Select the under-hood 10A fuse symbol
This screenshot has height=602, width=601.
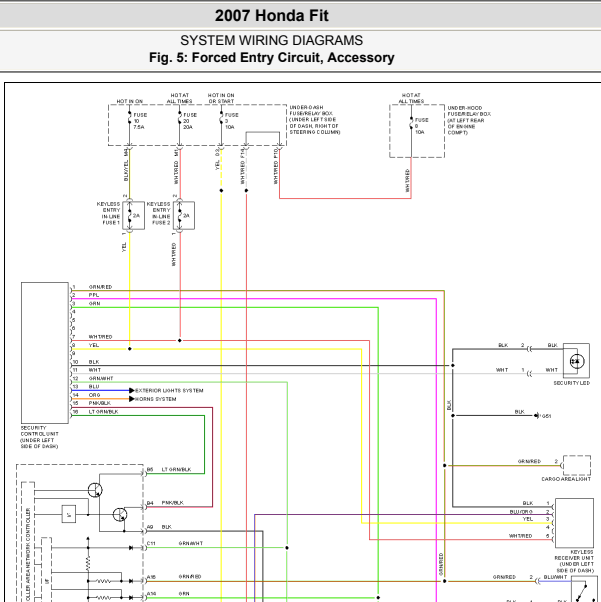click(x=411, y=123)
